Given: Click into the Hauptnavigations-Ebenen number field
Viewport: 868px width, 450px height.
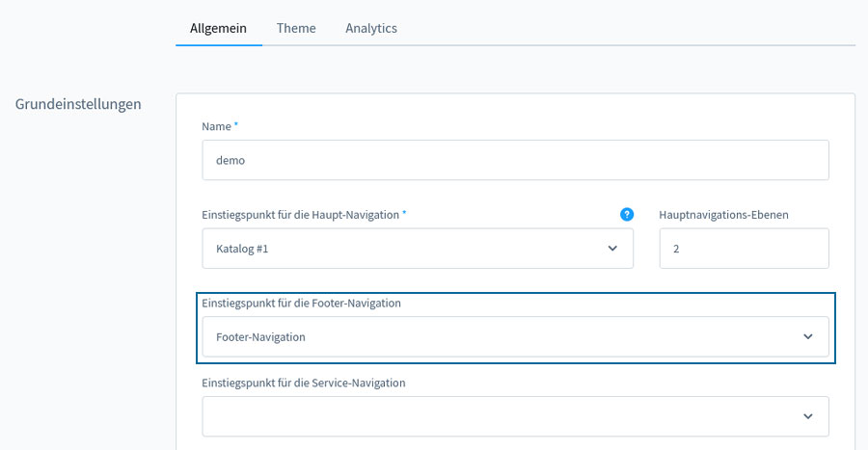Looking at the screenshot, I should (744, 249).
